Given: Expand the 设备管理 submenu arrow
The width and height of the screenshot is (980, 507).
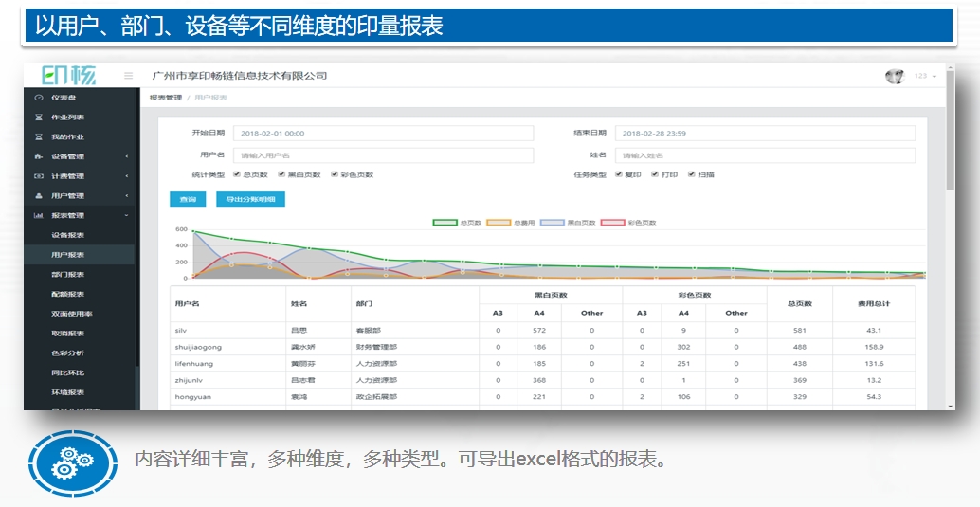Looking at the screenshot, I should (127, 156).
